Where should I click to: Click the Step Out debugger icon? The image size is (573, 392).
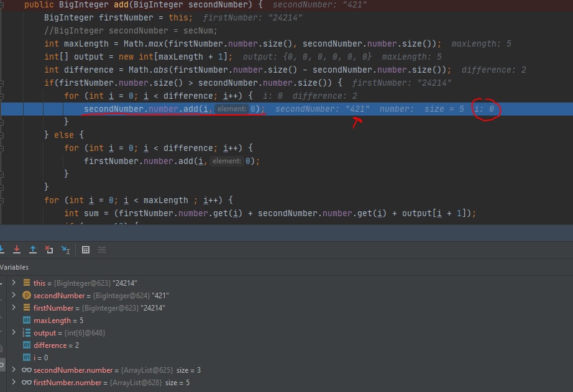[33, 250]
